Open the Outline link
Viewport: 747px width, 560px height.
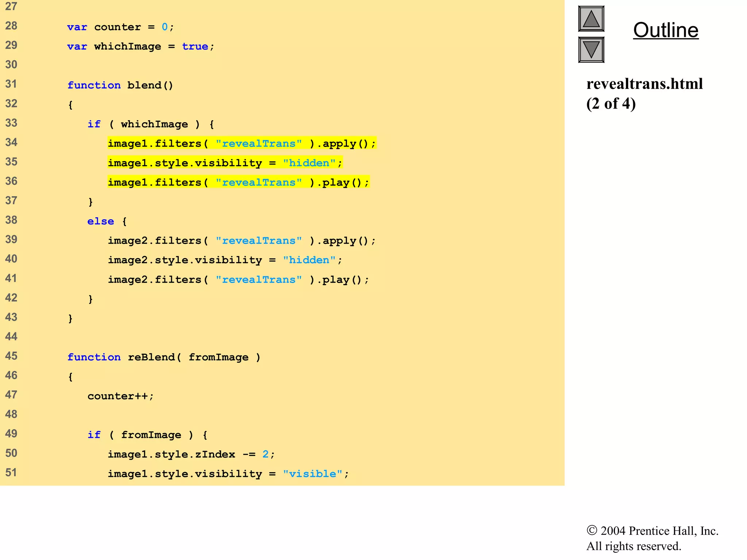666,30
